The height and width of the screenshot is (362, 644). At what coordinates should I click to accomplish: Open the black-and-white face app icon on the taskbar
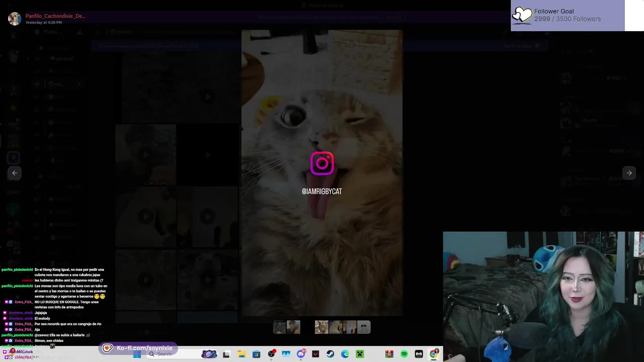[x=419, y=354]
